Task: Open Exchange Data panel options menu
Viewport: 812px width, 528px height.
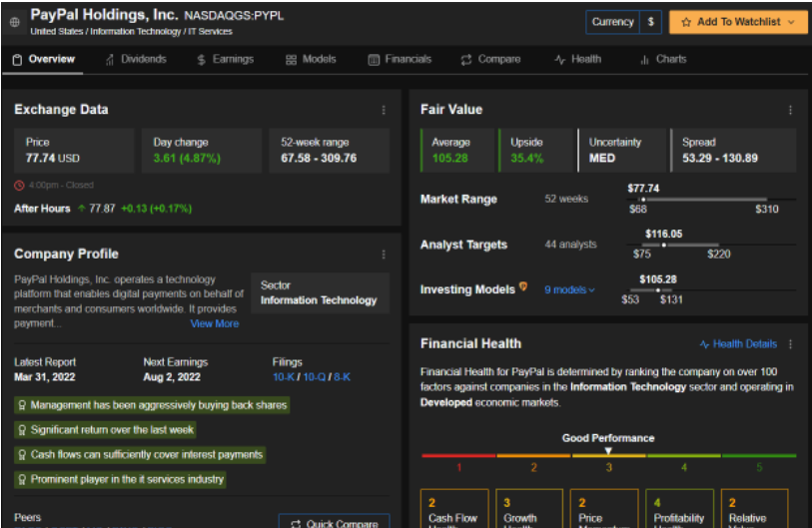Action: click(x=384, y=110)
